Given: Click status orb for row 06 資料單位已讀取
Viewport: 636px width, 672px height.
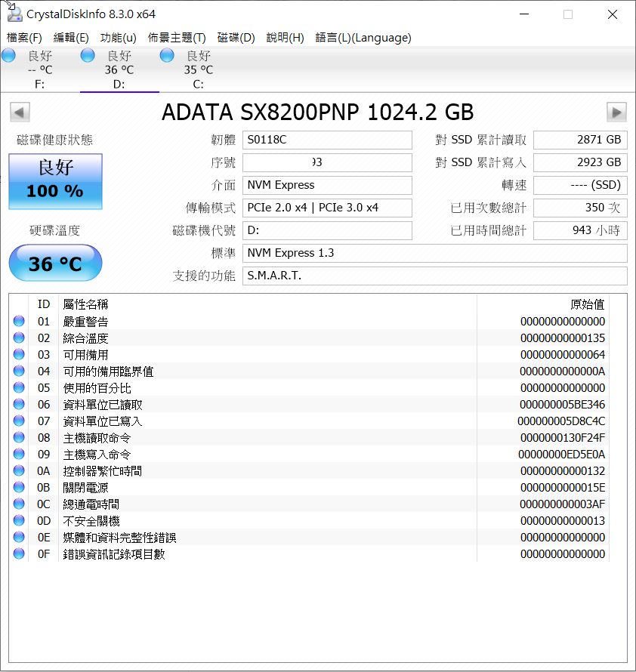Looking at the screenshot, I should tap(19, 404).
